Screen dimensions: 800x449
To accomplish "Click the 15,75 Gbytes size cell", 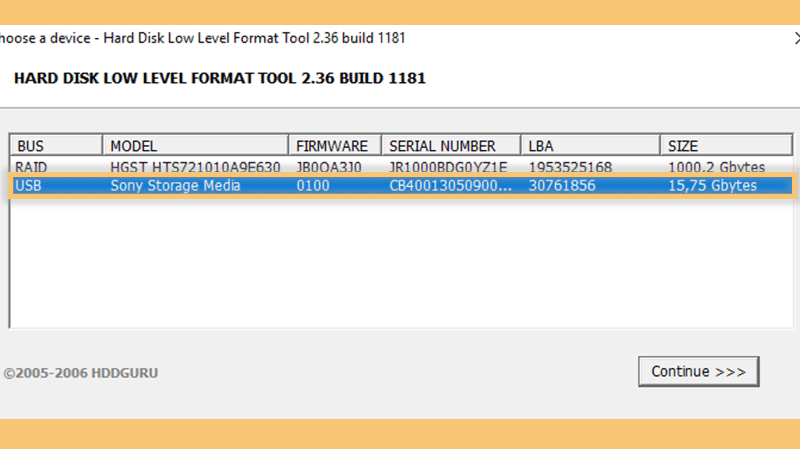I will 712,185.
